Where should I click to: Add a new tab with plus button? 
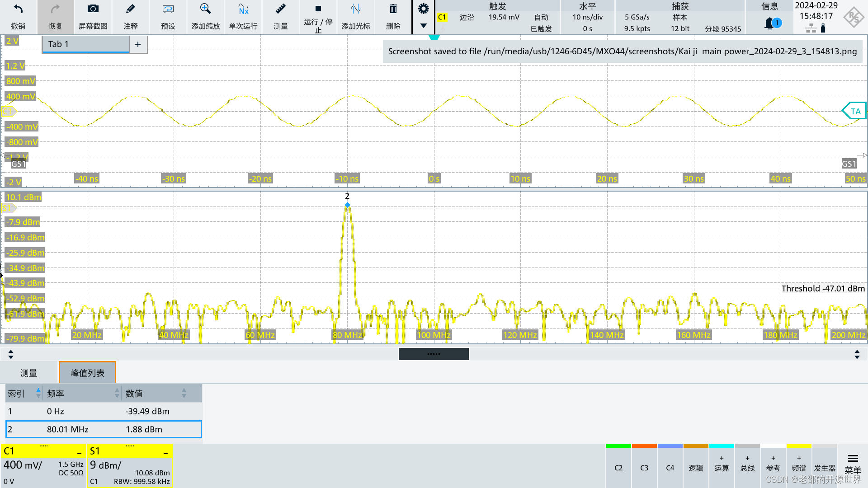[138, 44]
